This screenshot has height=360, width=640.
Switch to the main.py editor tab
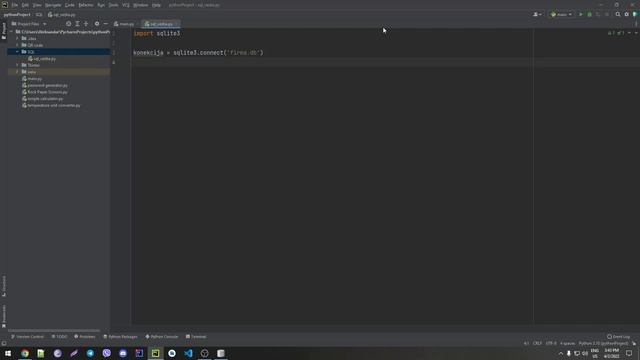point(124,24)
